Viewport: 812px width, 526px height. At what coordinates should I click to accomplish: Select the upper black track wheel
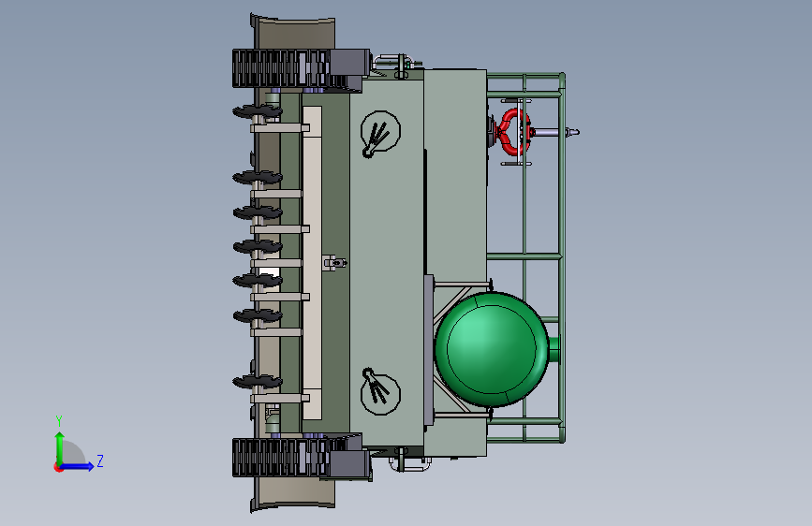pos(280,68)
